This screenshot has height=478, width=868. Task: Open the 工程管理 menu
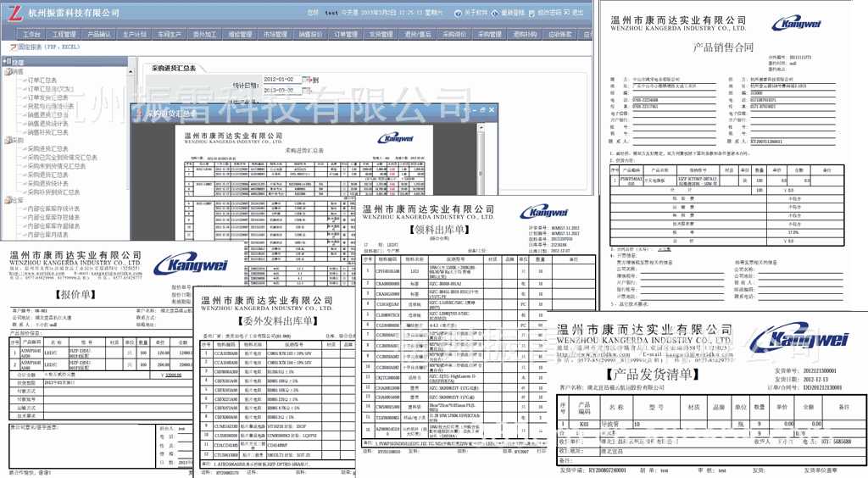click(64, 34)
